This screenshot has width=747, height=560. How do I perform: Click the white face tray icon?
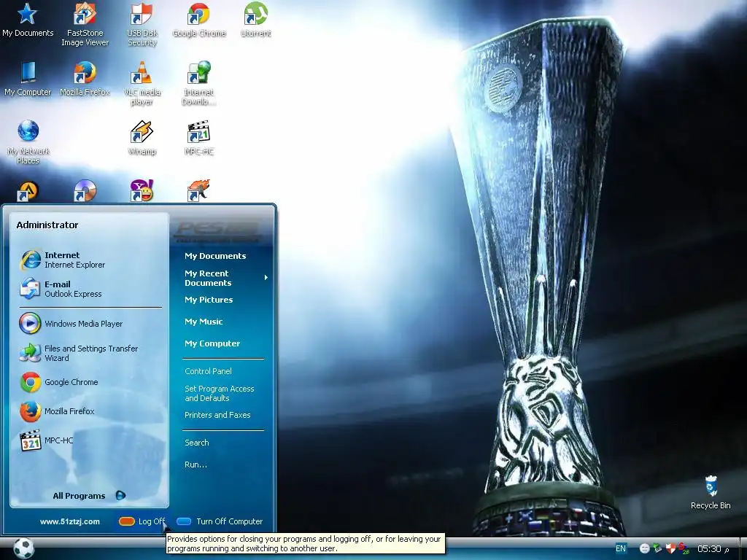coord(645,548)
